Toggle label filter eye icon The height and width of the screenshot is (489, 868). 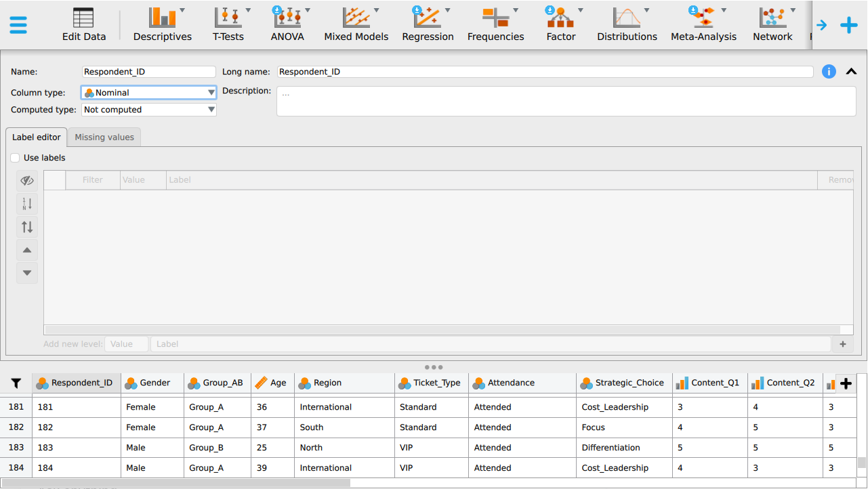[27, 181]
